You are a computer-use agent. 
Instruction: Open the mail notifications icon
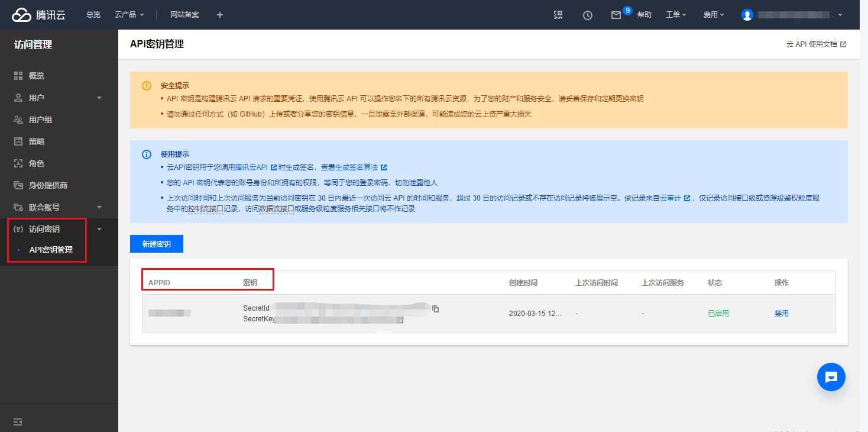(616, 15)
